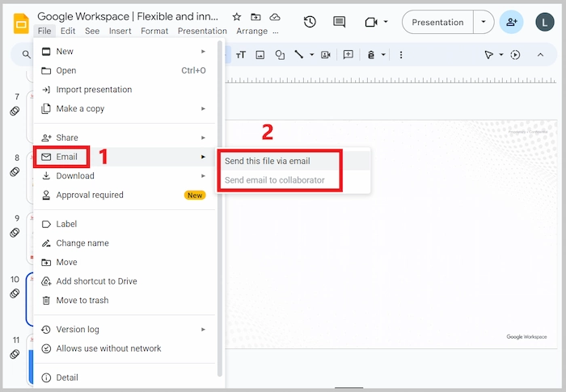The image size is (566, 392).
Task: Click Move in File menu
Action: click(x=125, y=262)
